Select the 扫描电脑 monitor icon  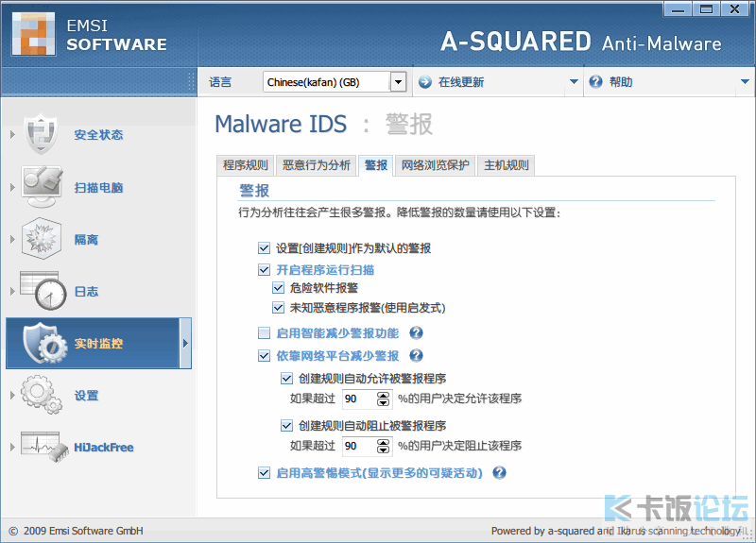[x=42, y=186]
